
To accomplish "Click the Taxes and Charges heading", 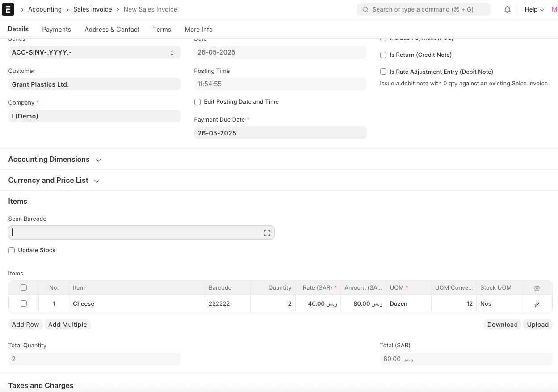I will point(41,385).
